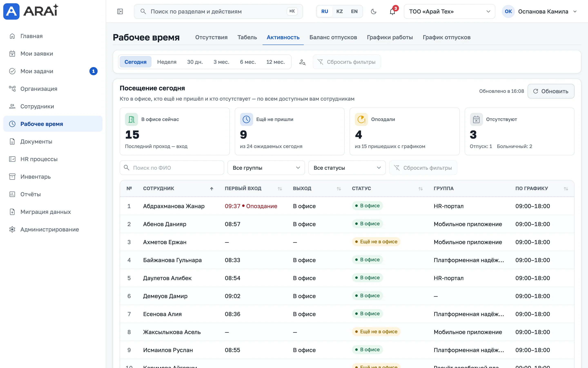Image resolution: width=588 pixels, height=368 pixels.
Task: Go to Мои задачи section
Action: tap(53, 71)
